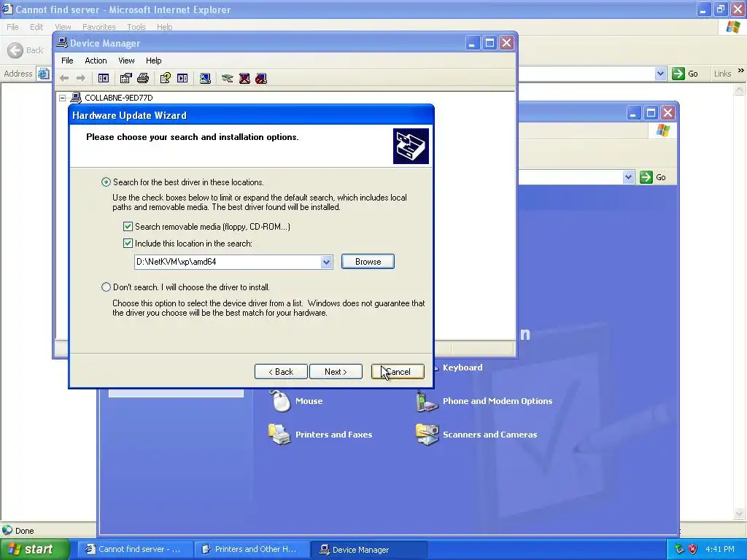The image size is (747, 560).
Task: Click the Safely Remove Hardware tray icon
Action: pyautogui.click(x=679, y=549)
